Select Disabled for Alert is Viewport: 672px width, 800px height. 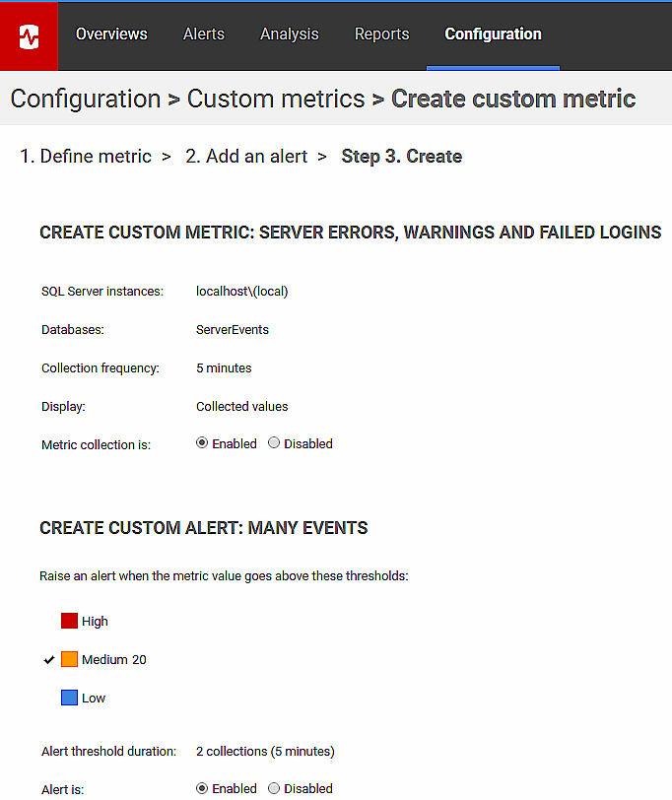(274, 788)
